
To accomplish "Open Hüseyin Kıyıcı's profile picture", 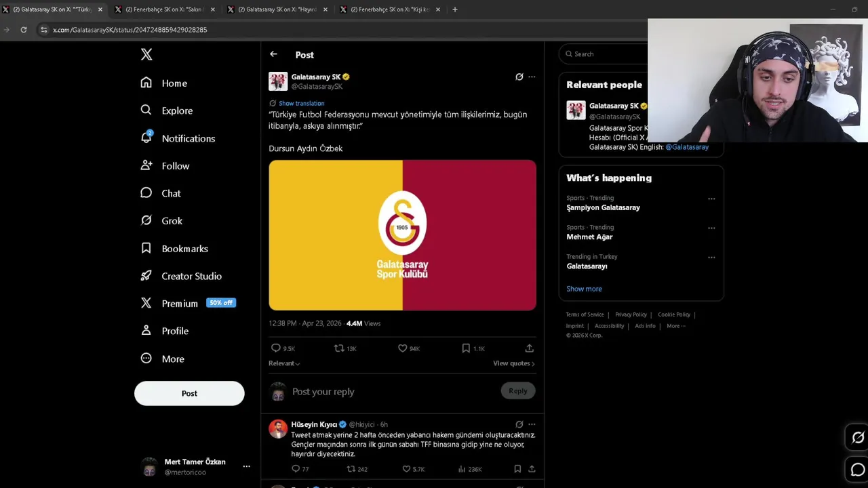I will (x=278, y=429).
